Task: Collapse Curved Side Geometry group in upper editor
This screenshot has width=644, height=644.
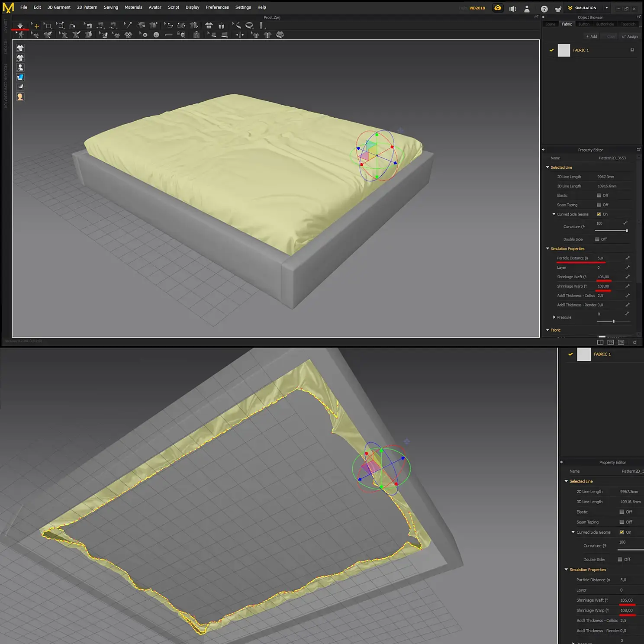Action: coord(554,214)
